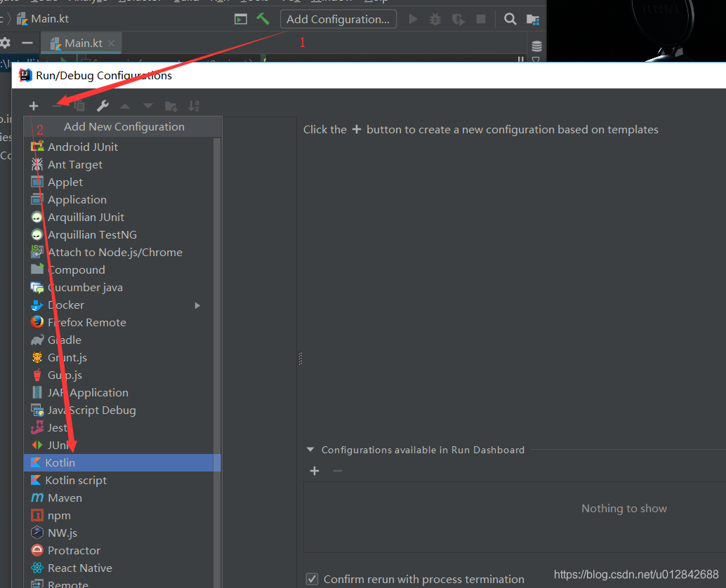Screen dimensions: 726x588
Task: Click the Build Project hammer icon
Action: point(263,19)
